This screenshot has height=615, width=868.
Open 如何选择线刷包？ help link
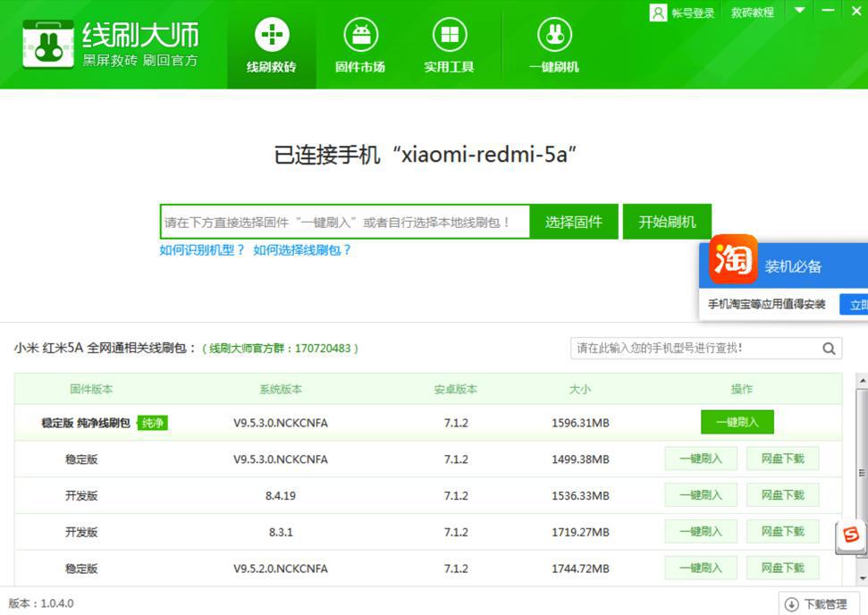(x=302, y=250)
